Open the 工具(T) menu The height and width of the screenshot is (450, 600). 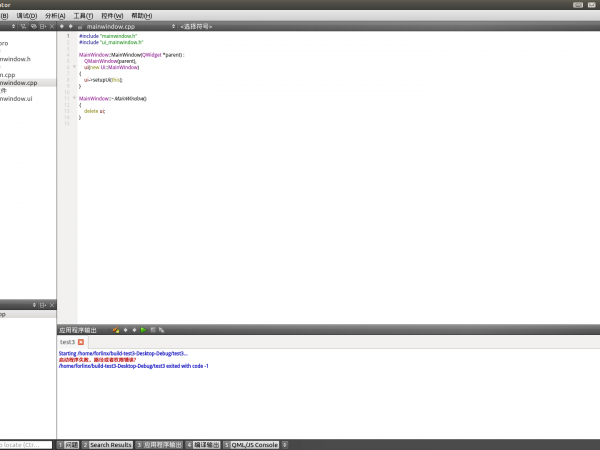pos(84,16)
